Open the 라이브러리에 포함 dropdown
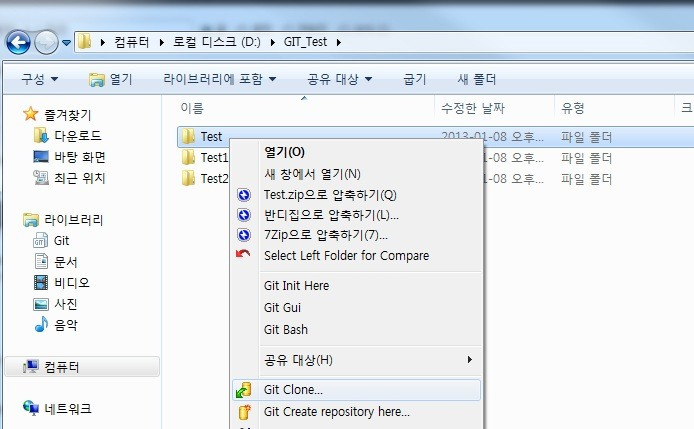The height and width of the screenshot is (429, 694). click(x=220, y=79)
